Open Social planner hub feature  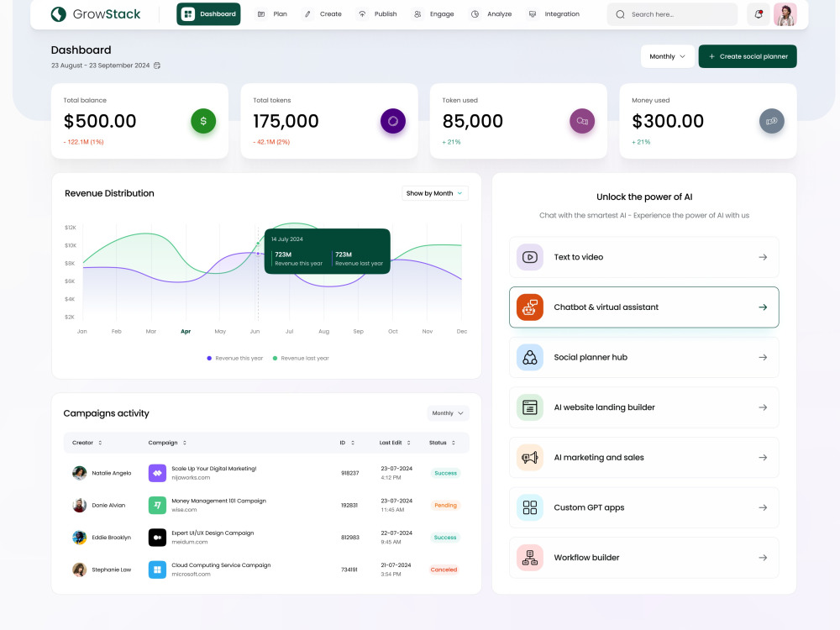coord(644,357)
